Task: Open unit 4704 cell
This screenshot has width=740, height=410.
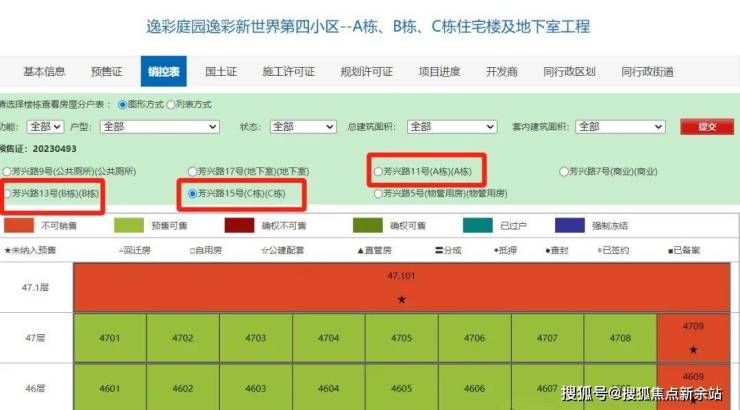Action: coord(328,338)
